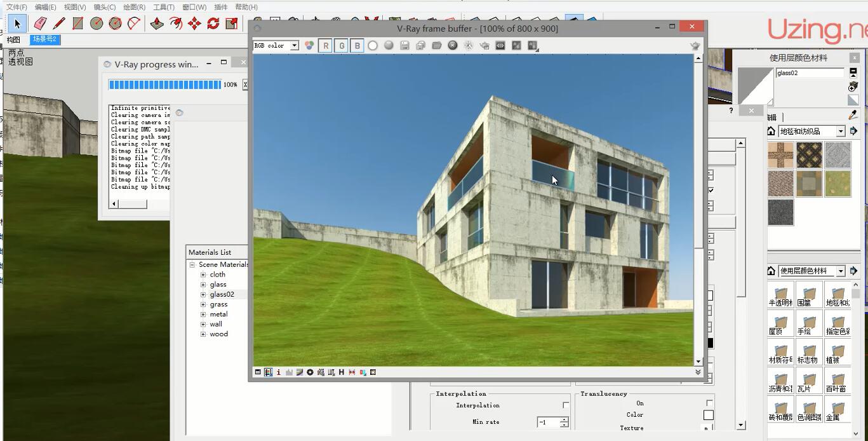Toggle the red channel R button
868x441 pixels.
pyautogui.click(x=326, y=46)
